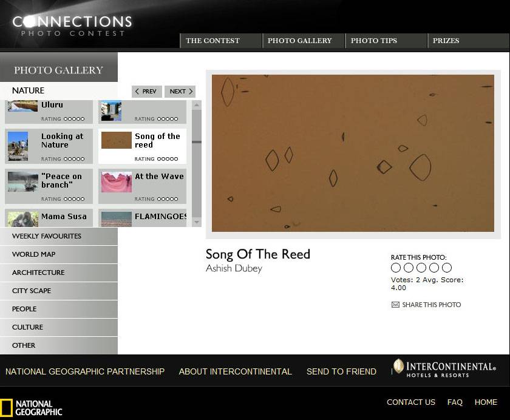Rate this photo two stars
510x420 pixels.
409,268
